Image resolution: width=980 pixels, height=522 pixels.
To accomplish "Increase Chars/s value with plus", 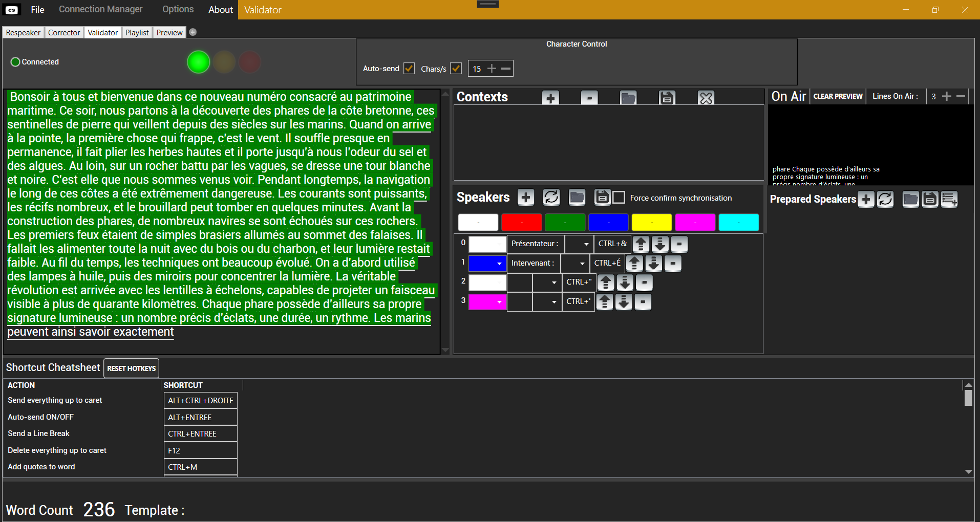I will [492, 69].
